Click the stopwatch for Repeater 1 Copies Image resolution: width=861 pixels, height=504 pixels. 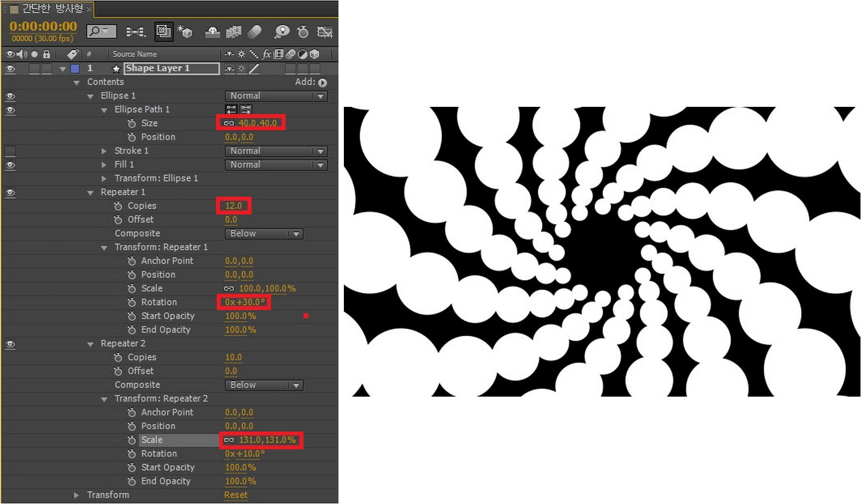click(118, 206)
